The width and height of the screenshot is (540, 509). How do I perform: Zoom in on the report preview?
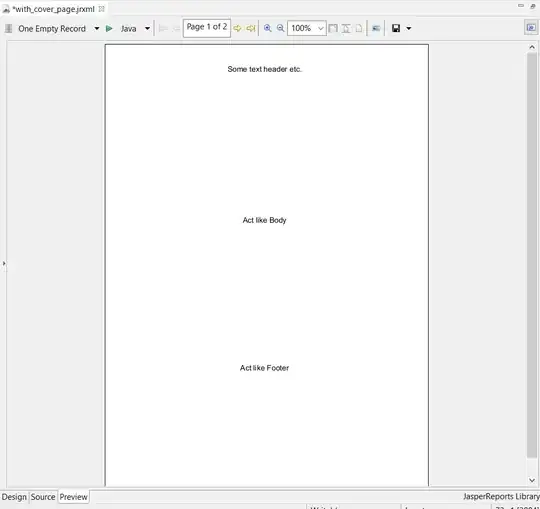(x=268, y=29)
